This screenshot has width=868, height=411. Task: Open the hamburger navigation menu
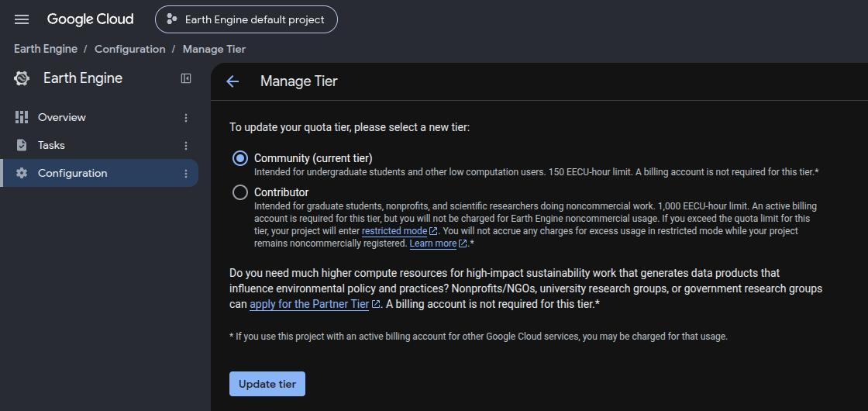click(22, 19)
